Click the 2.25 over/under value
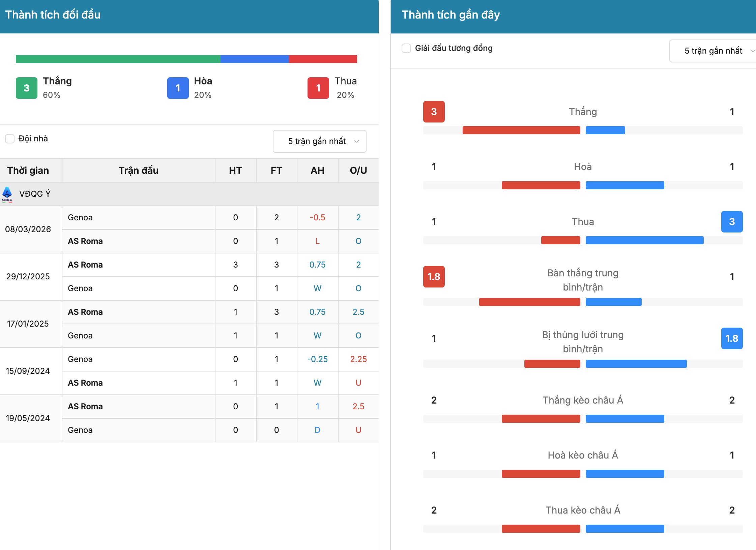This screenshot has width=756, height=550. pos(358,359)
